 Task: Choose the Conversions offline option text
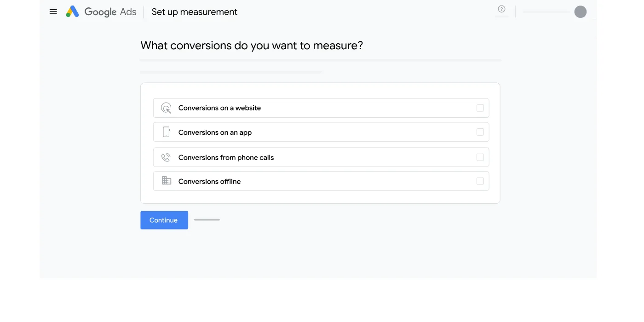pyautogui.click(x=209, y=181)
